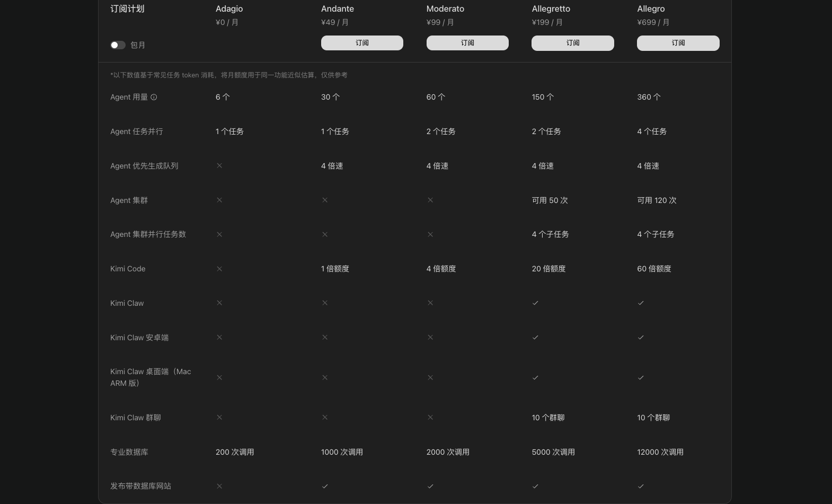
Task: Click the 360 个 Agent usage value
Action: [649, 97]
